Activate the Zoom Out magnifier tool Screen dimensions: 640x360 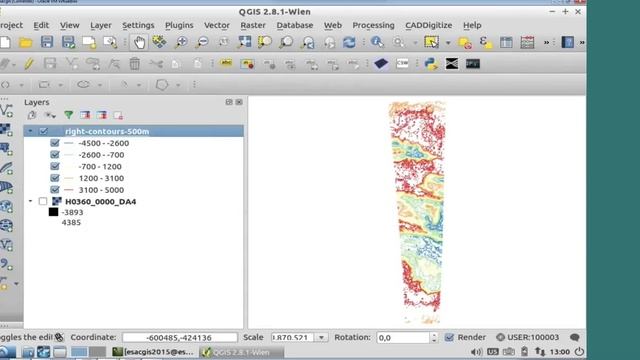pos(202,42)
